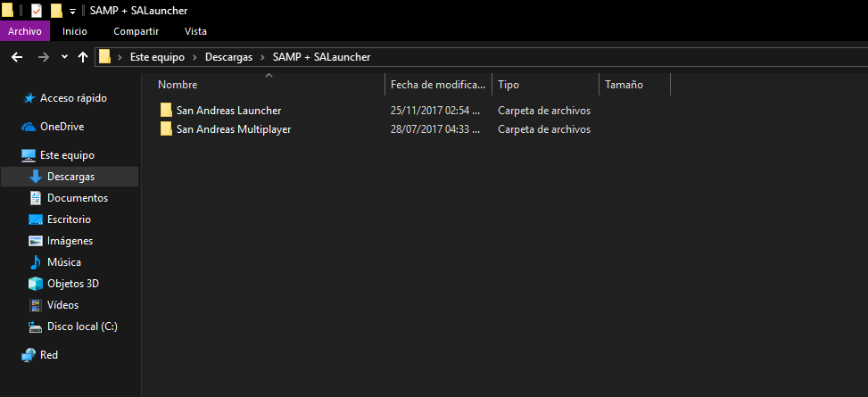Click the Descargas download arrow icon

[x=36, y=177]
